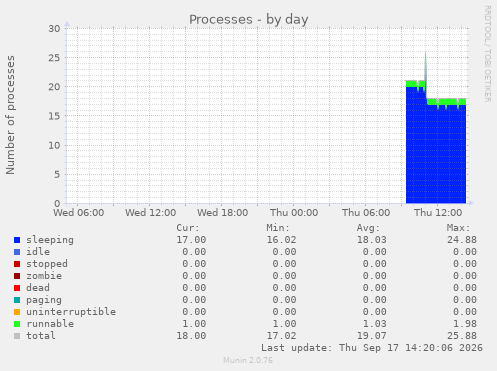Click the y-axis label 30

pyautogui.click(x=54, y=29)
